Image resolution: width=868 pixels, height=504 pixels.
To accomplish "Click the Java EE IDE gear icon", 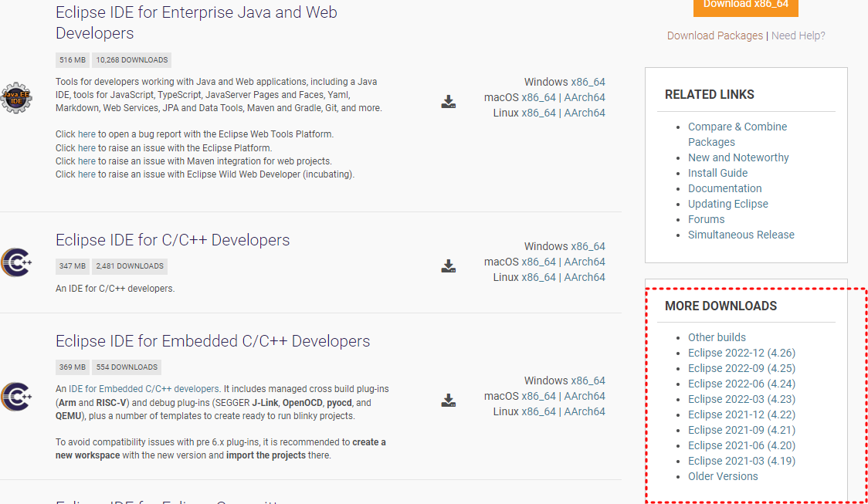I will pyautogui.click(x=16, y=98).
